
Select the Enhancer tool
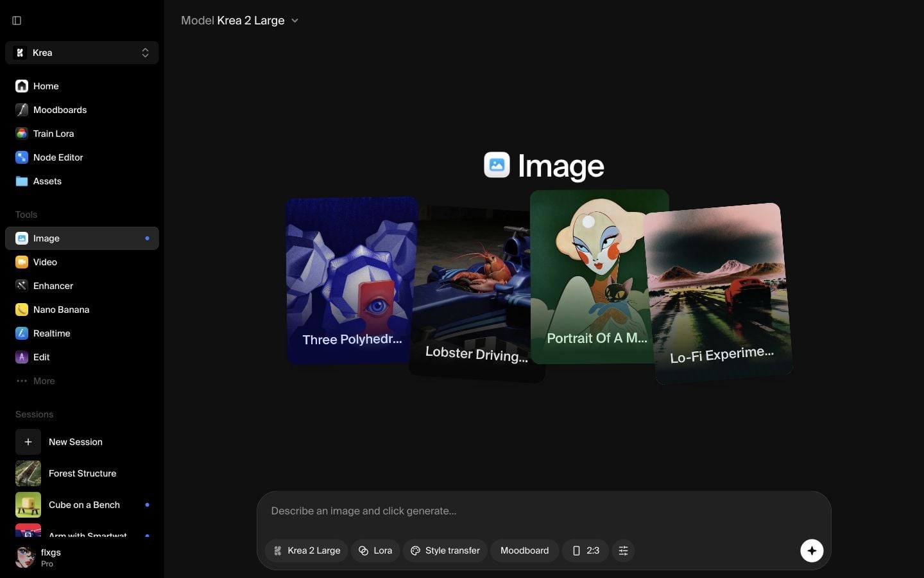81,286
